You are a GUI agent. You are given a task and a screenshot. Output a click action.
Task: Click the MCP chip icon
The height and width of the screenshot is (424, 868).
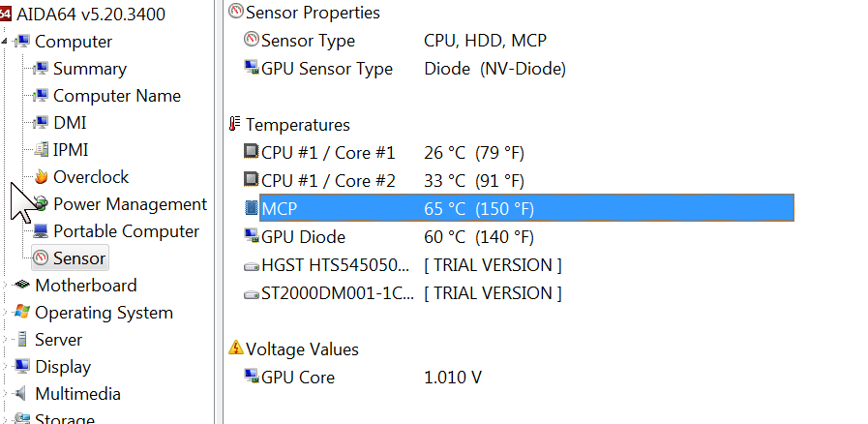(x=252, y=208)
